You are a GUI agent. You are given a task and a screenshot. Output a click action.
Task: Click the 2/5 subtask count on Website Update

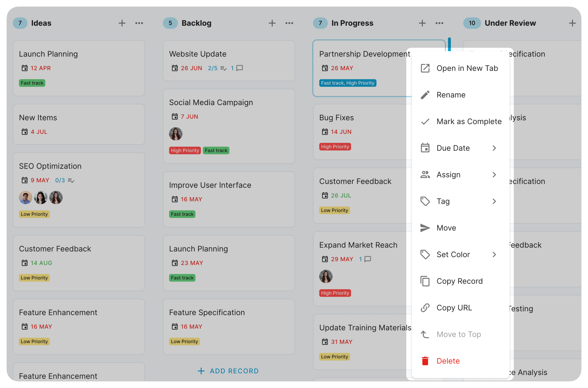213,68
